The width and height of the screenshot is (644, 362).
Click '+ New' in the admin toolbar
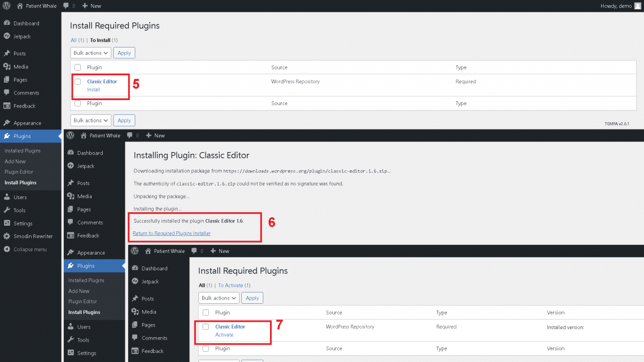click(x=92, y=6)
